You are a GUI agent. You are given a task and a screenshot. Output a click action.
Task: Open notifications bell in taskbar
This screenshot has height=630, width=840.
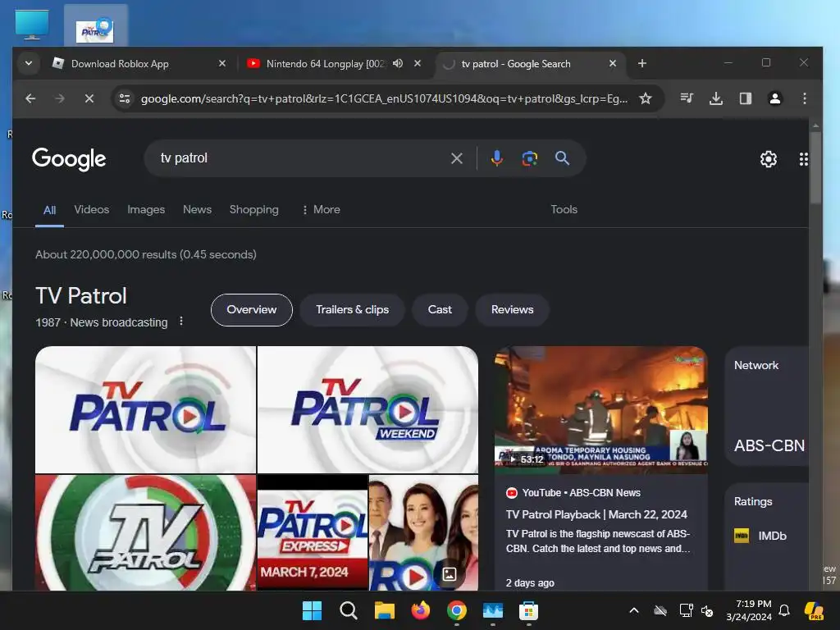click(784, 610)
